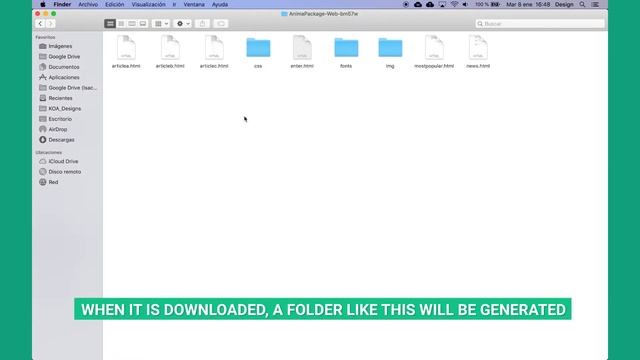Select the fonts folder
This screenshot has width=640, height=360.
coord(346,52)
